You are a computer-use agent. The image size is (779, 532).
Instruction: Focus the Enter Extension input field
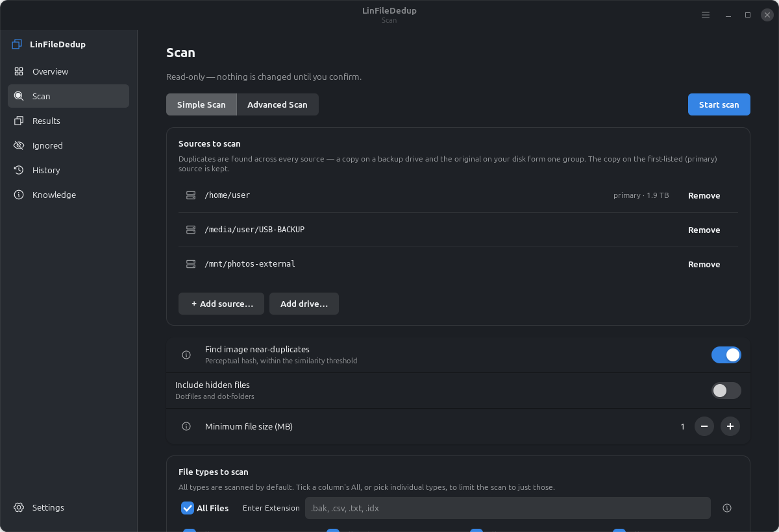click(508, 508)
